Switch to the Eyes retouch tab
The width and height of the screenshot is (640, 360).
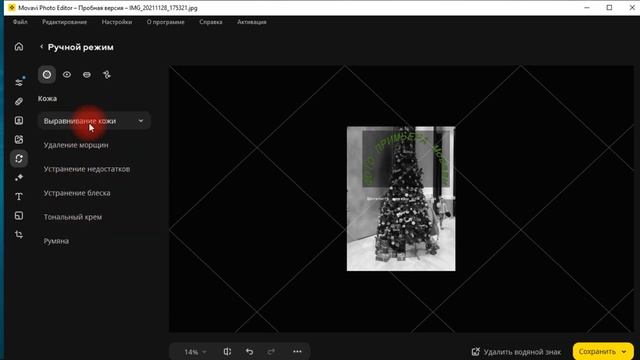click(x=67, y=75)
